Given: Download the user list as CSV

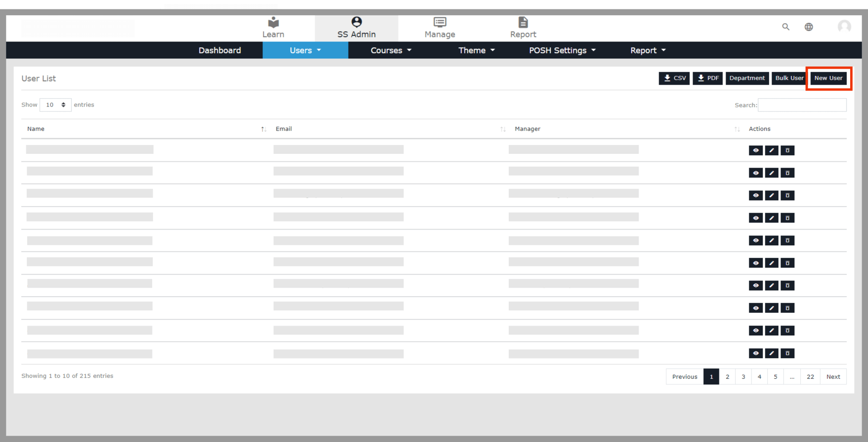Looking at the screenshot, I should tap(674, 78).
